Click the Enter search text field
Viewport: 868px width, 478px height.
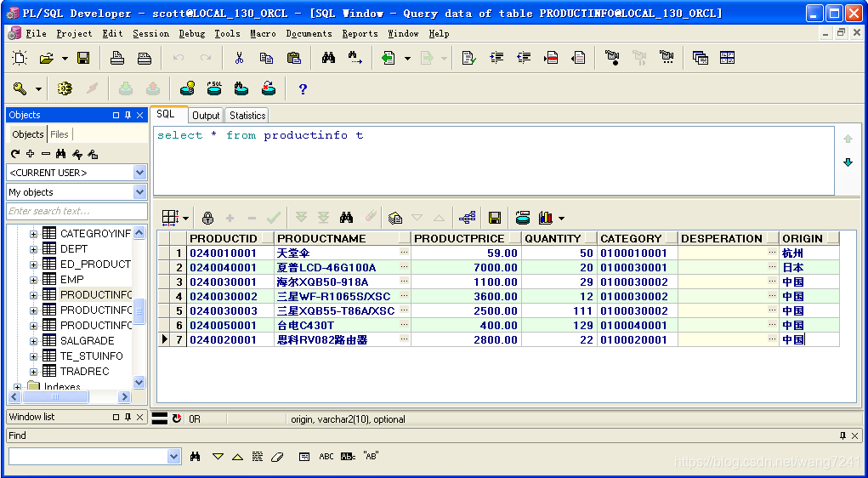coord(77,211)
